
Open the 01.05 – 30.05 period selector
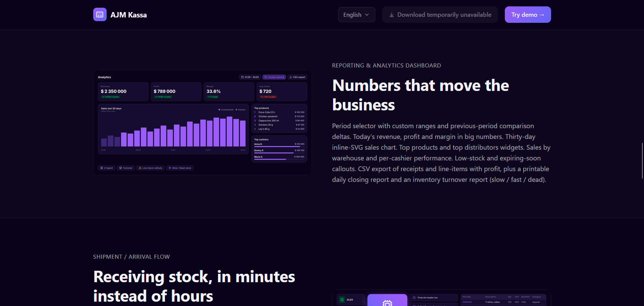click(250, 77)
